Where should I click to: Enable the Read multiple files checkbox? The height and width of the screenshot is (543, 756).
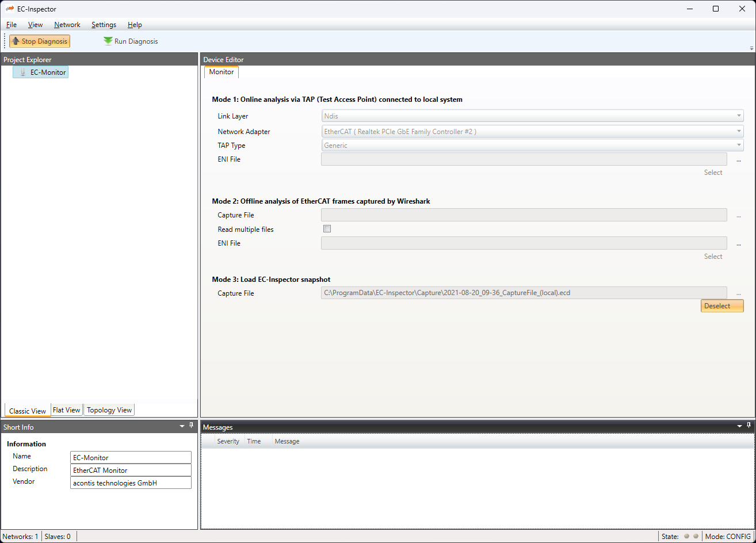327,229
